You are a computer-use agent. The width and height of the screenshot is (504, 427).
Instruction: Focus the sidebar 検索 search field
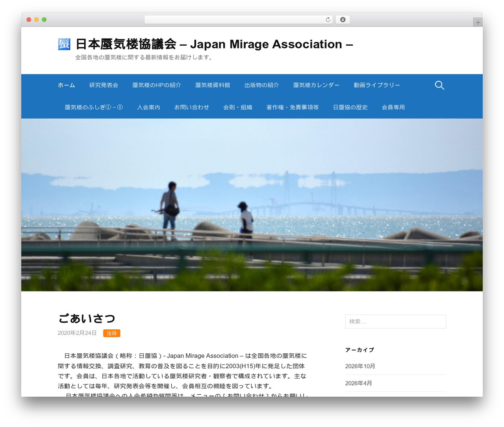click(396, 321)
